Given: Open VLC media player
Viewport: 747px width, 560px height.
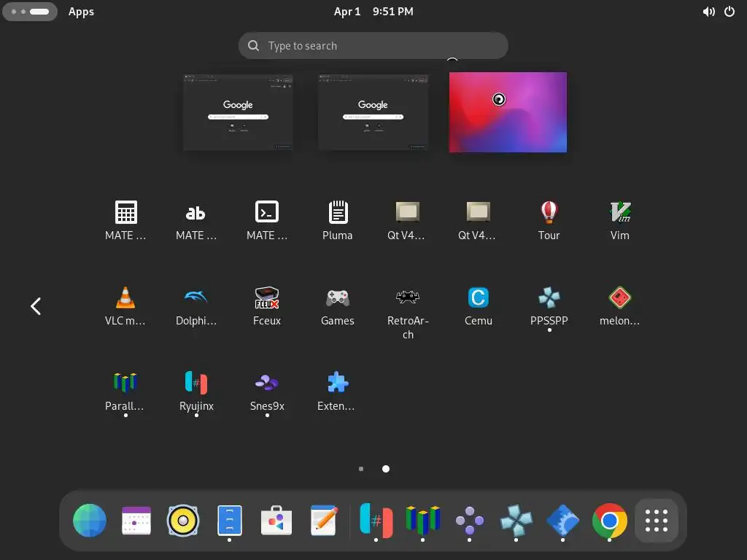Looking at the screenshot, I should [x=125, y=306].
